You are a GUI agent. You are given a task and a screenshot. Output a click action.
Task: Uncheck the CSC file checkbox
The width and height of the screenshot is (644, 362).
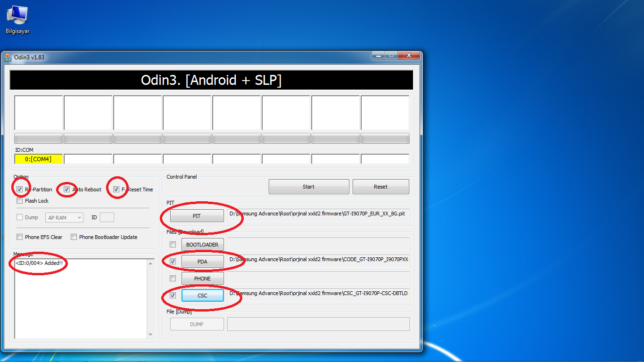173,296
